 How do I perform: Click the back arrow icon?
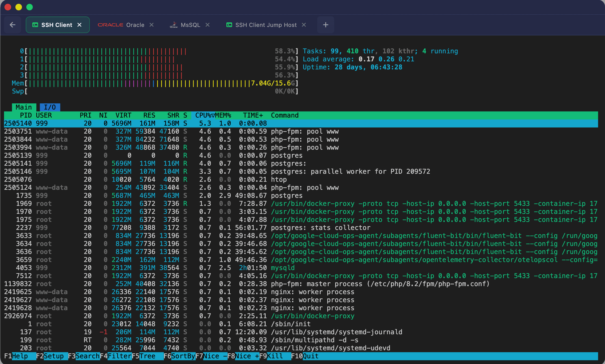pyautogui.click(x=13, y=25)
